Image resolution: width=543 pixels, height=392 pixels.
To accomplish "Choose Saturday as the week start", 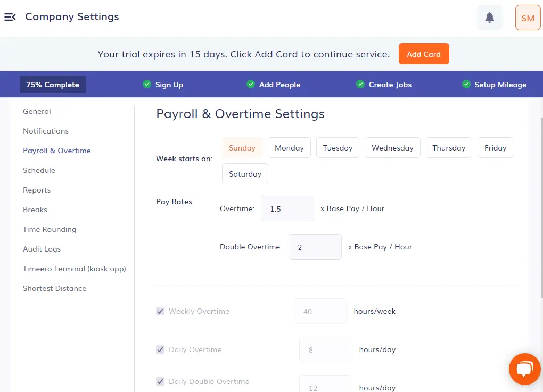I will (245, 174).
